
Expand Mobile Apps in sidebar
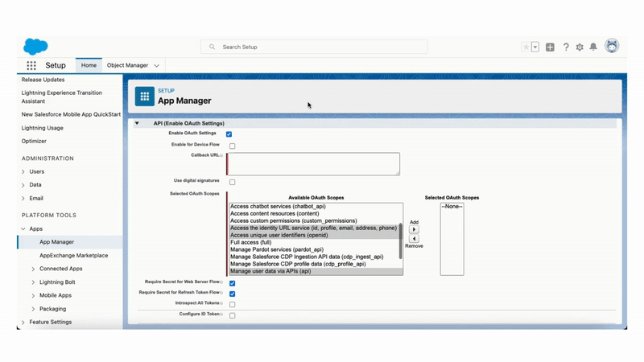click(33, 296)
